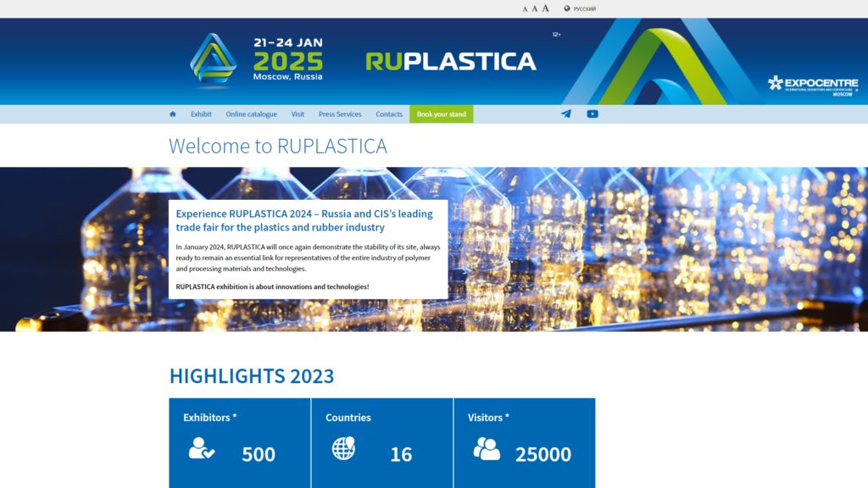Click the RUPLASTICA title in the banner
The height and width of the screenshot is (488, 868).
(451, 61)
